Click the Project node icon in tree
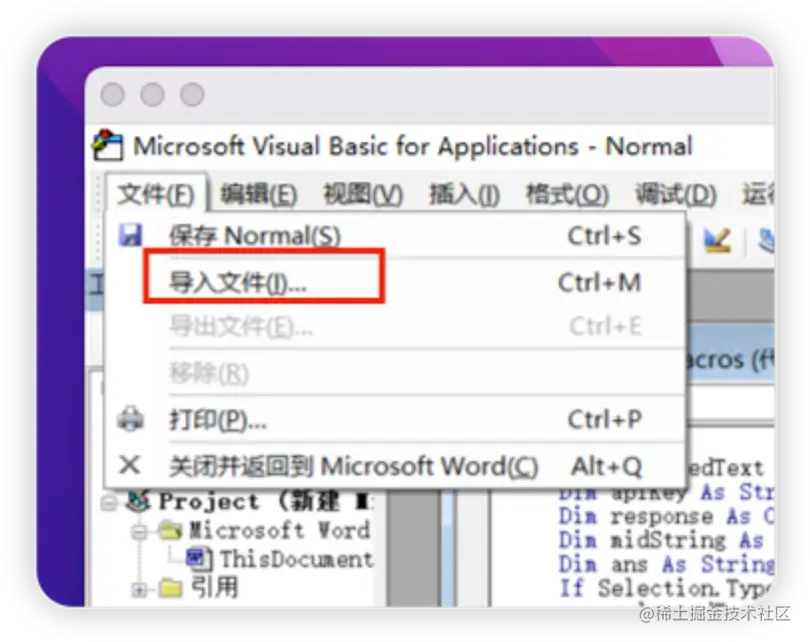The image size is (810, 642). pos(138,500)
